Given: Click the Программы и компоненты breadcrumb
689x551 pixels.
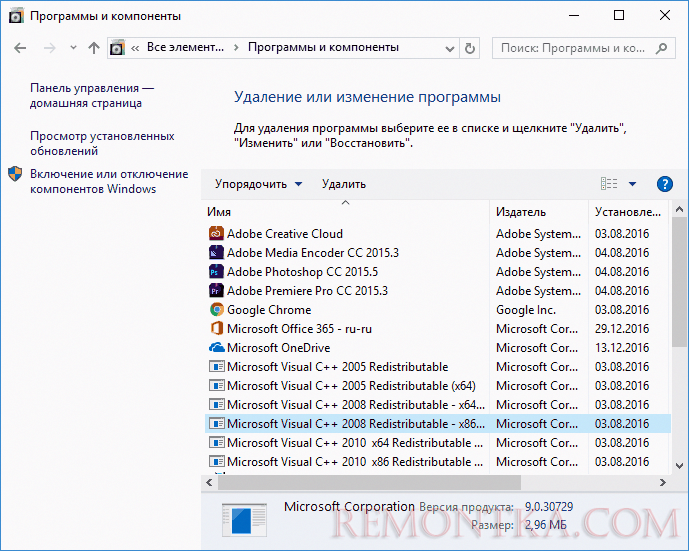Looking at the screenshot, I should click(323, 47).
